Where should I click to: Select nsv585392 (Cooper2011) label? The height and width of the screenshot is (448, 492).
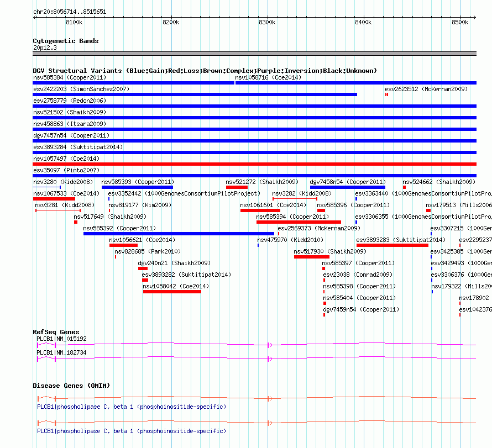(x=119, y=228)
